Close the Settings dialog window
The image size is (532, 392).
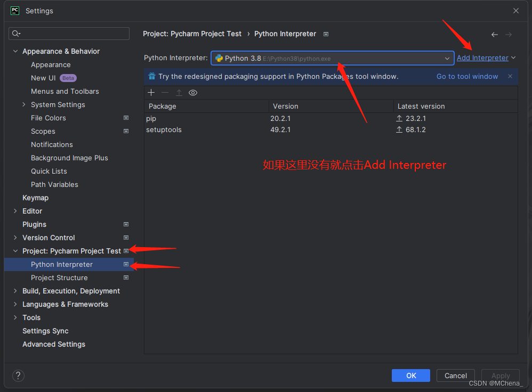(x=516, y=11)
